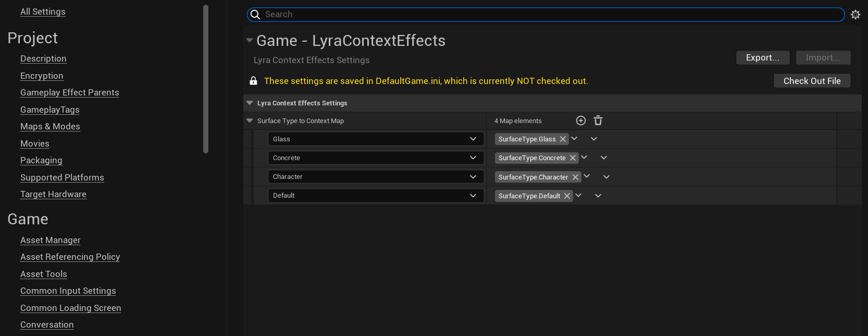Screen dimensions: 868x336
Task: Collapse Surface Type to Context Map
Action: (250, 121)
